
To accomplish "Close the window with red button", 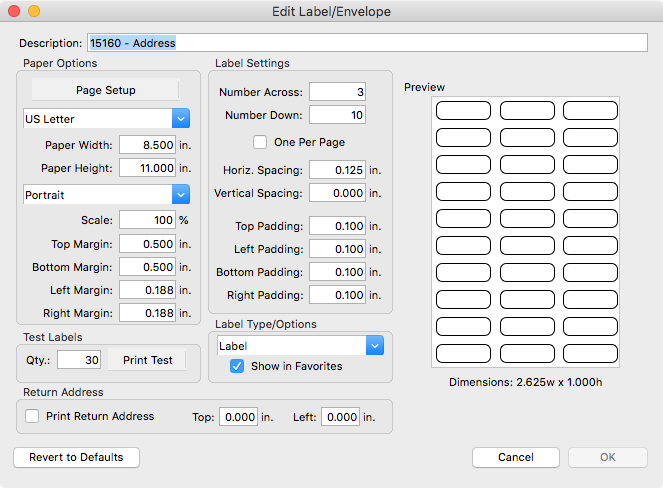I will tap(13, 11).
